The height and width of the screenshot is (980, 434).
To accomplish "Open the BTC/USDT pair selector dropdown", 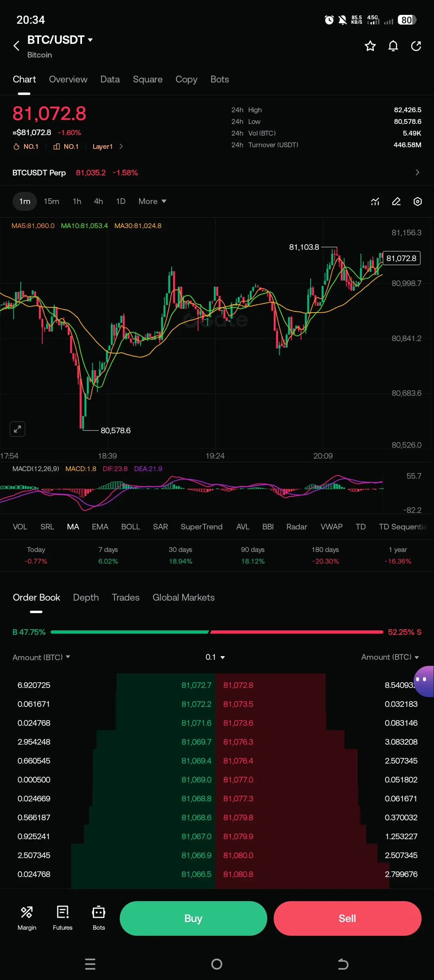I will (60, 40).
